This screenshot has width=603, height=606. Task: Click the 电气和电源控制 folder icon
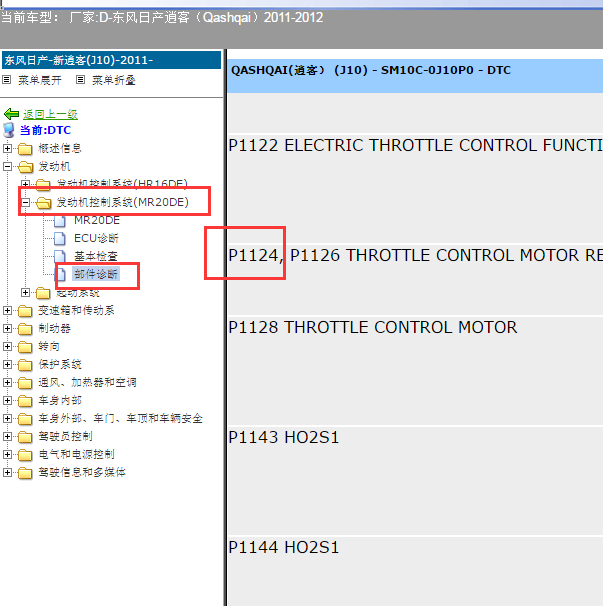coord(25,455)
